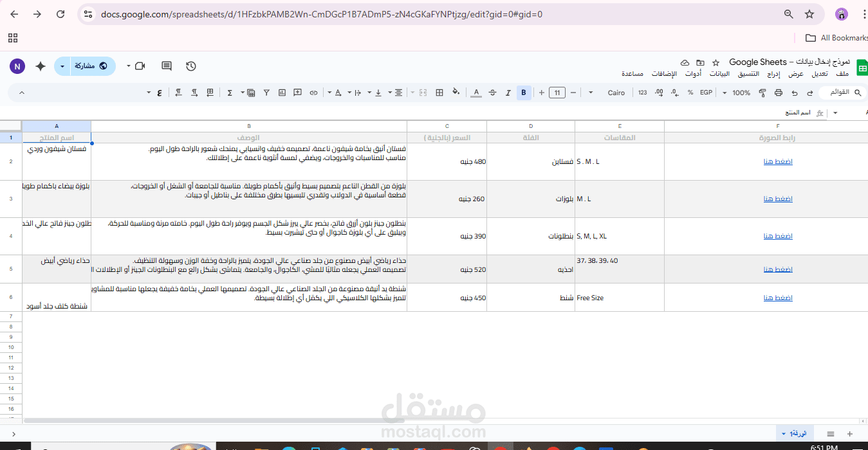Screen dimensions: 868x450
Task: Click the Gemini sparkle icon
Action: pos(41,66)
